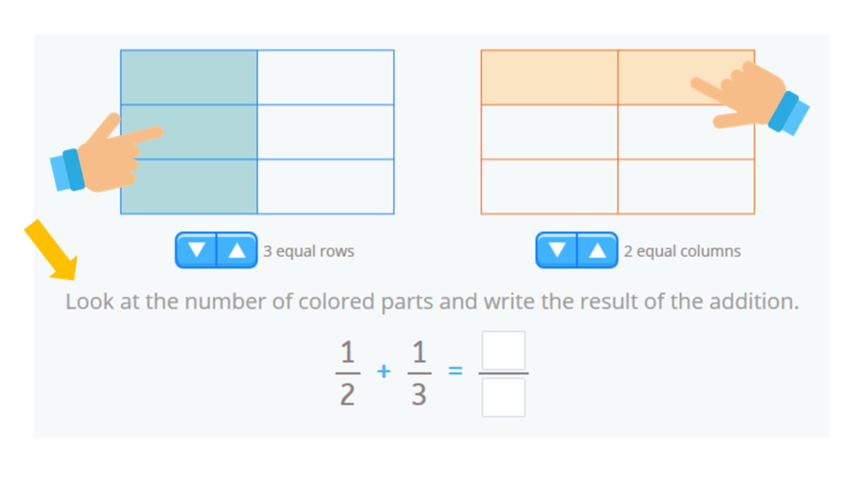
Task: Shade the middle-right cell of the blue grid
Action: coord(325,131)
